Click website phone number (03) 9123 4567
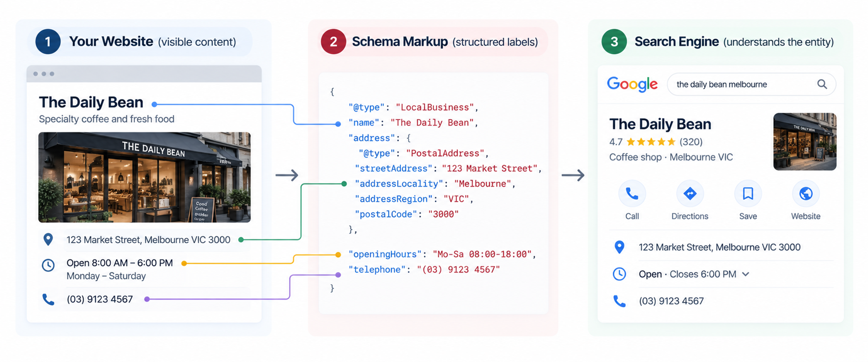The image size is (868, 362). [x=100, y=299]
